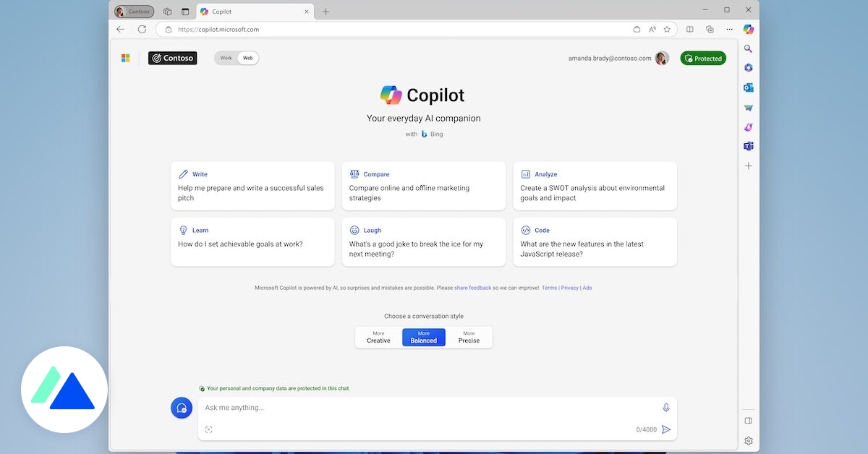Open the Ads link

[587, 288]
